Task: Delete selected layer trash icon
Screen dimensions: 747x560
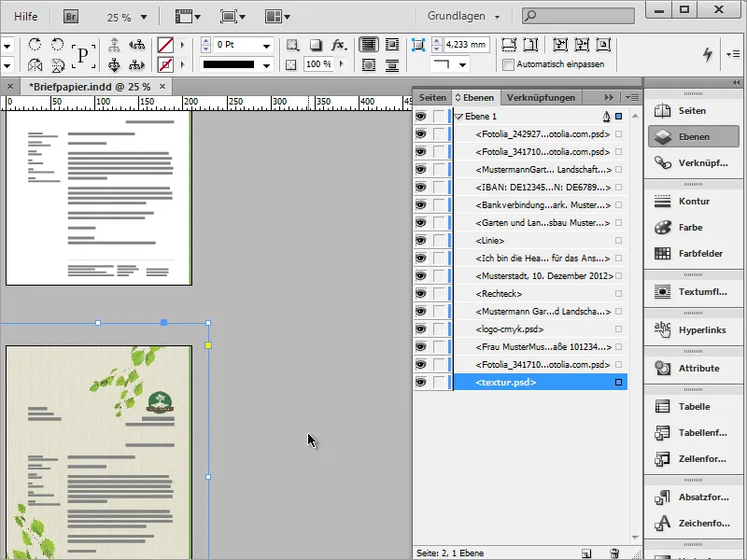Action: (x=614, y=553)
